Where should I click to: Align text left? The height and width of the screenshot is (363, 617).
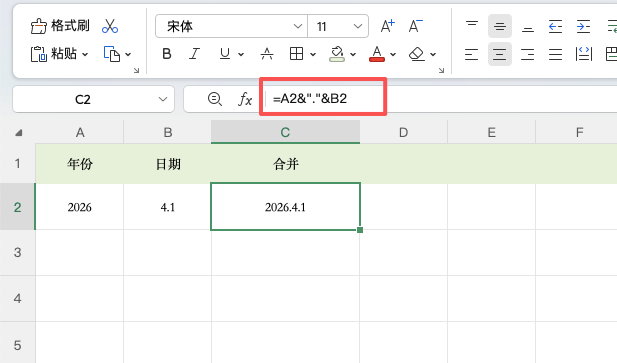point(471,54)
